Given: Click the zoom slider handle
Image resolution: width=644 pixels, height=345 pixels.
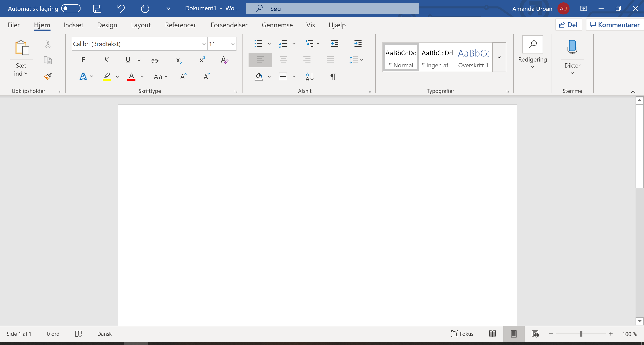Looking at the screenshot, I should click(x=581, y=334).
